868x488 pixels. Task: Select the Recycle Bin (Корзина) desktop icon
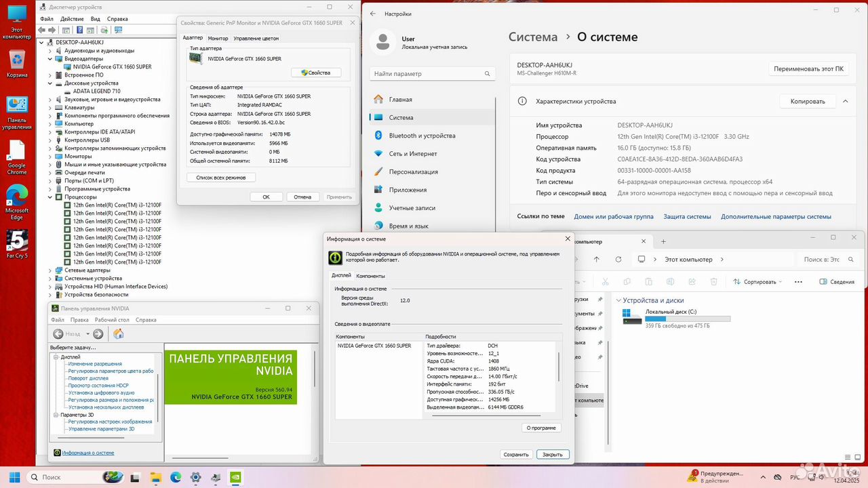[16, 64]
